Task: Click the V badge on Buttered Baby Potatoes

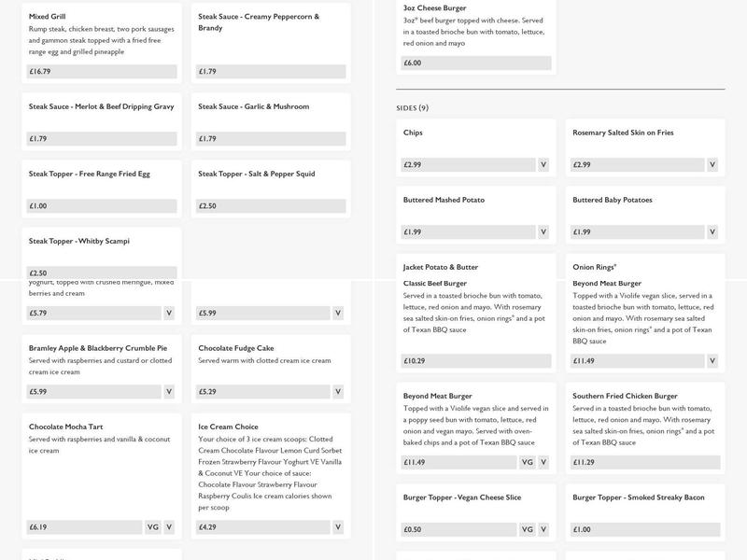Action: pyautogui.click(x=712, y=231)
